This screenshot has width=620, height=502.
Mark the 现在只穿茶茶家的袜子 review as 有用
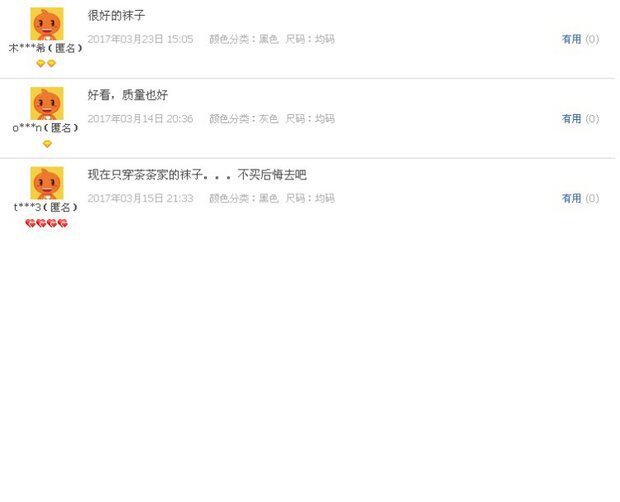coord(571,198)
